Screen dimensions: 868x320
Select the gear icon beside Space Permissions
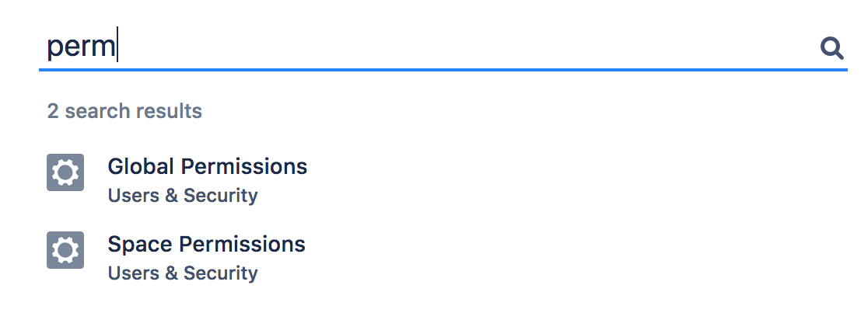(x=65, y=250)
